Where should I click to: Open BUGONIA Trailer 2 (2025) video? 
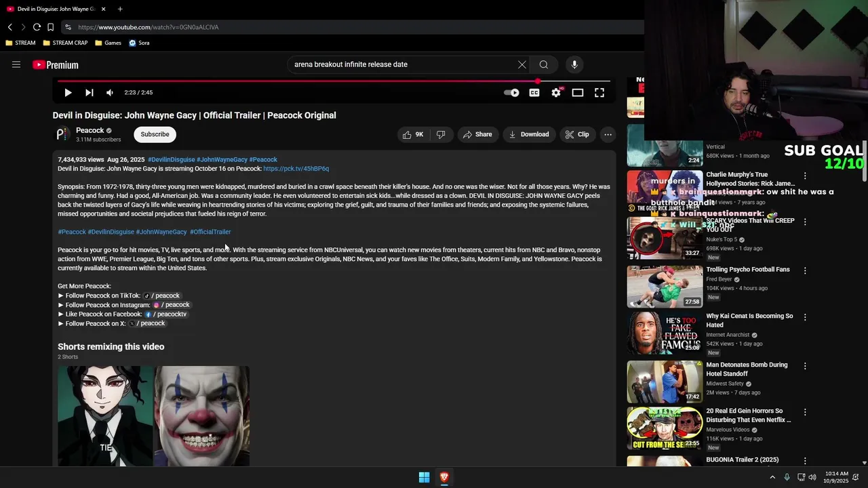[x=743, y=460]
